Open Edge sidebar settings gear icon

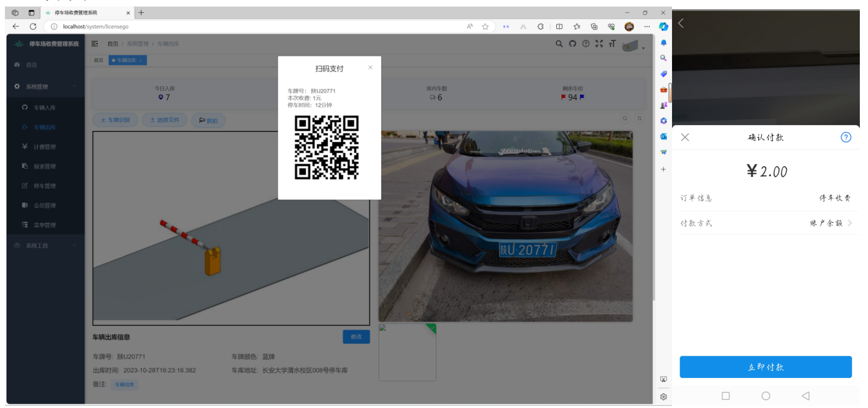[663, 397]
